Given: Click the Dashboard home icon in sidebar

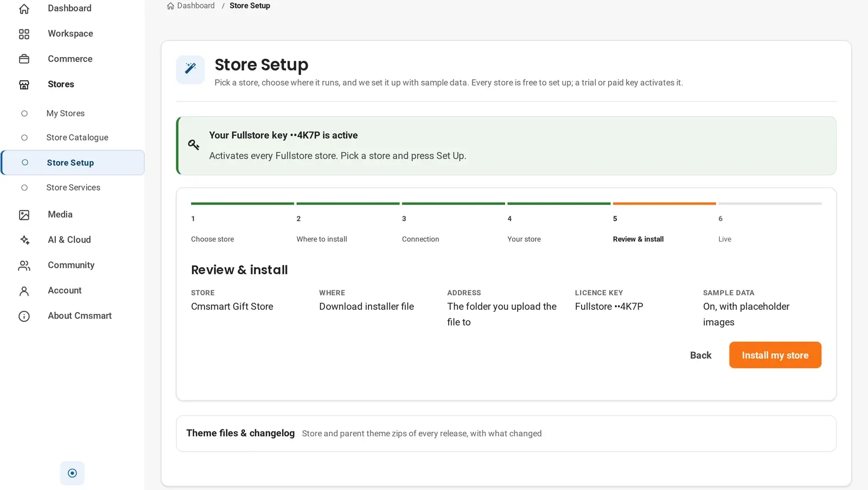Looking at the screenshot, I should point(24,9).
